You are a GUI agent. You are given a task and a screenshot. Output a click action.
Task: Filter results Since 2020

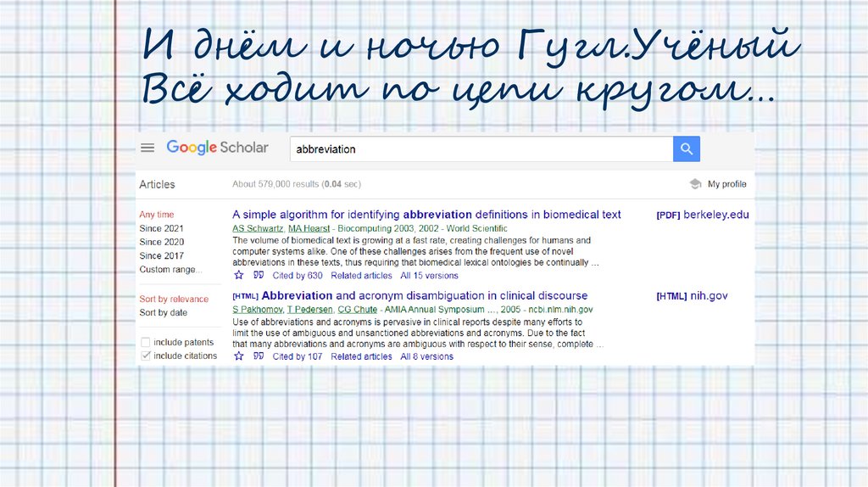coord(162,242)
